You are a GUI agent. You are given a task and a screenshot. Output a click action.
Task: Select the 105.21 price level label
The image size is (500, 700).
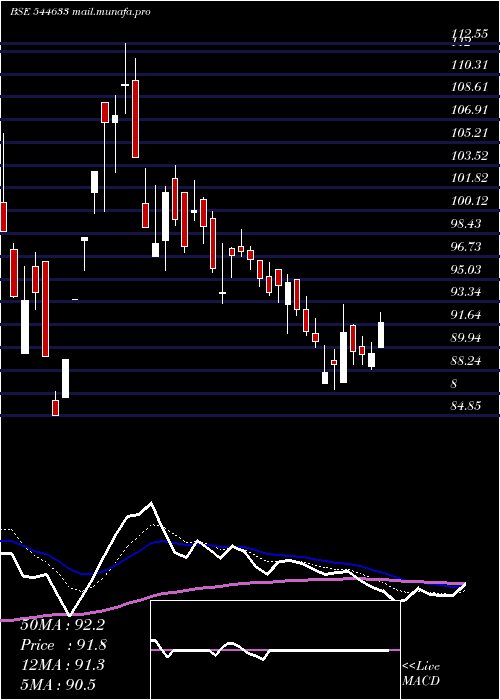click(469, 133)
